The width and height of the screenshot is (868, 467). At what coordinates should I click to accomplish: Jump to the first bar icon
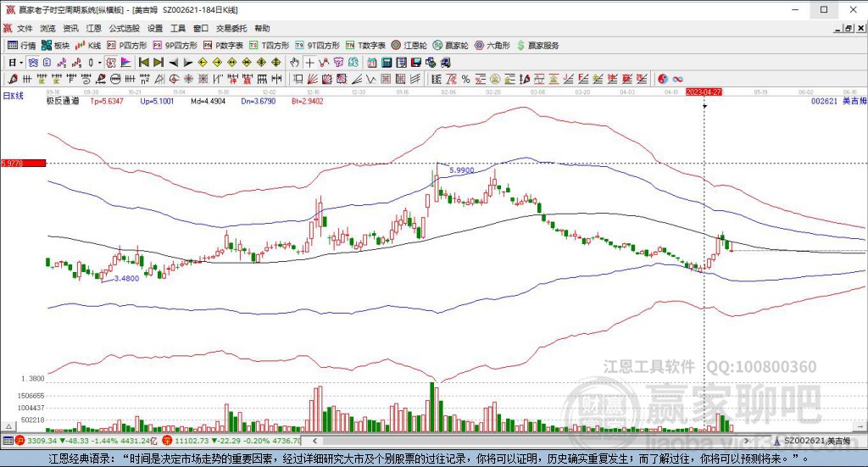[x=144, y=63]
